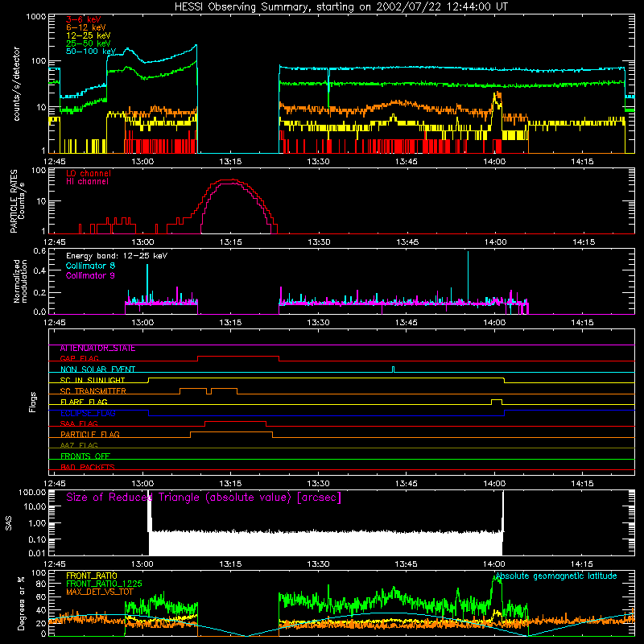Click the 'SC_IN_SUNLIGHT' flag label
Screen dimensions: 644x644
tap(93, 380)
